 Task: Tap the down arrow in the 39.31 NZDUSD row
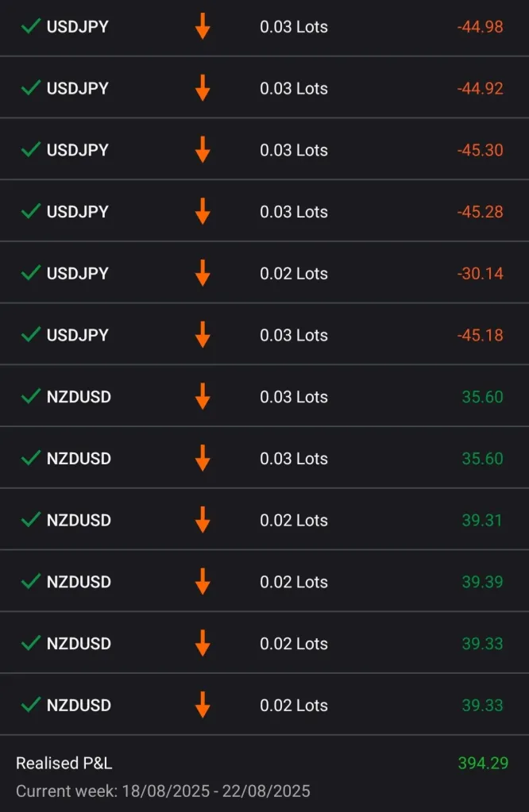[203, 520]
